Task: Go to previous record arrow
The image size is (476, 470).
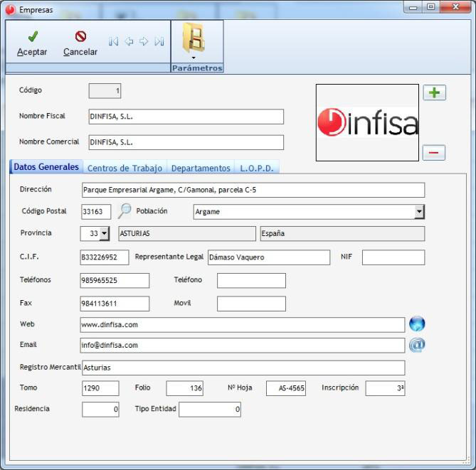Action: click(129, 41)
